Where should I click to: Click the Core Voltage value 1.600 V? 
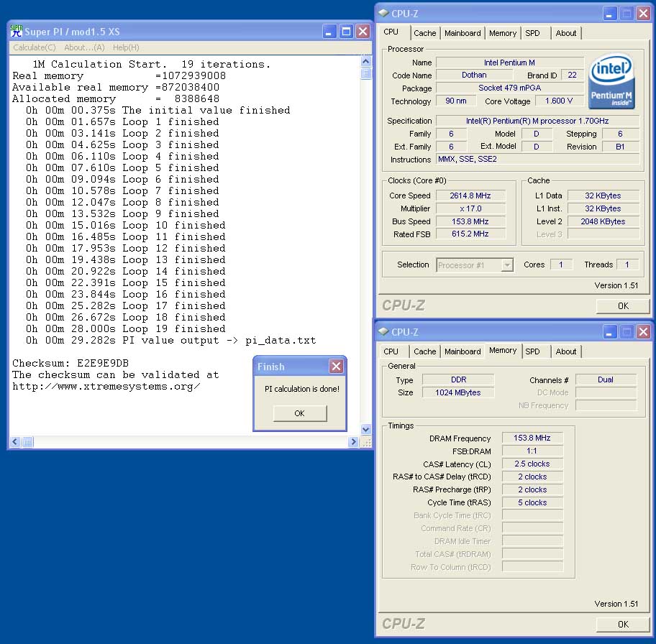558,101
